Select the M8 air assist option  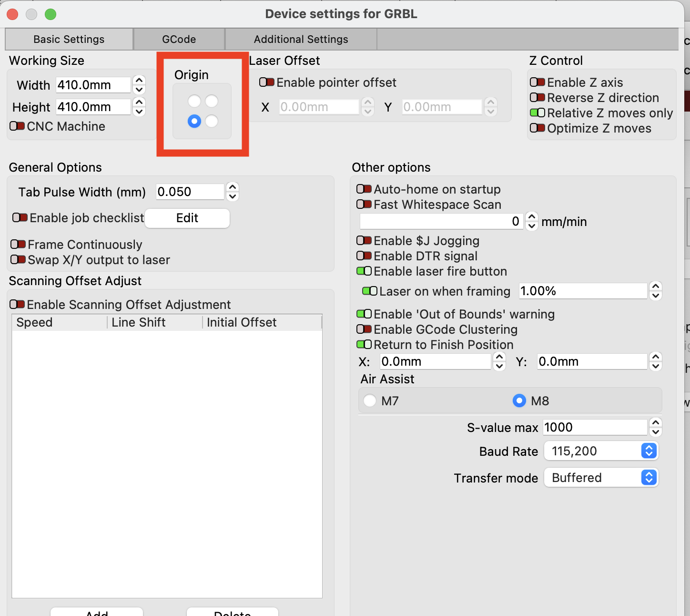[519, 400]
